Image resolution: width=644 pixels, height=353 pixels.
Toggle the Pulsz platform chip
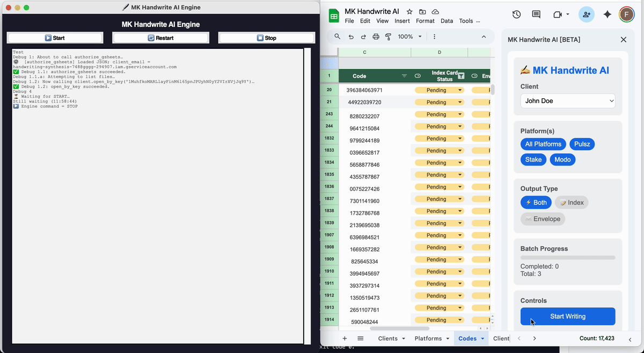(582, 144)
